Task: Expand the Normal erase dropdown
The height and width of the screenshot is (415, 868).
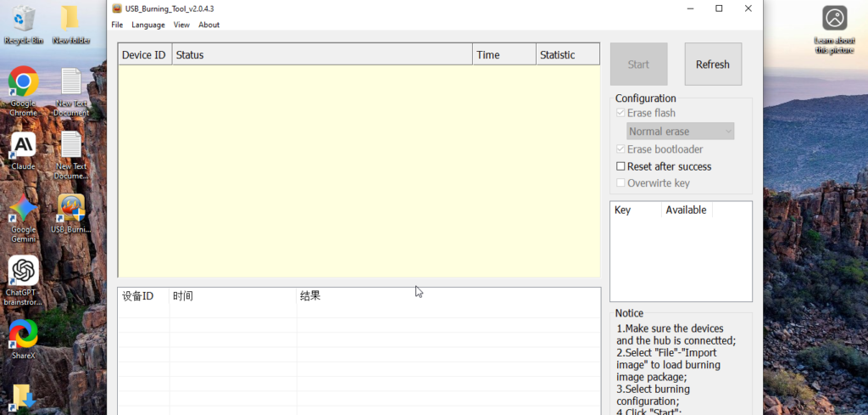Action: pyautogui.click(x=680, y=132)
